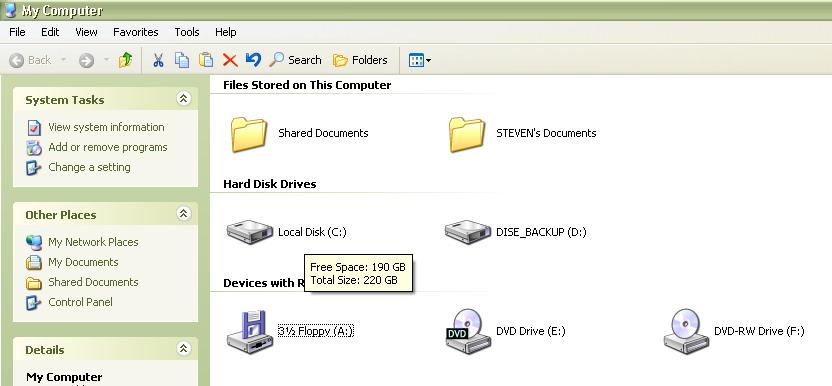
Task: Select the DISE_BACKUP (D:) drive icon
Action: tap(468, 232)
